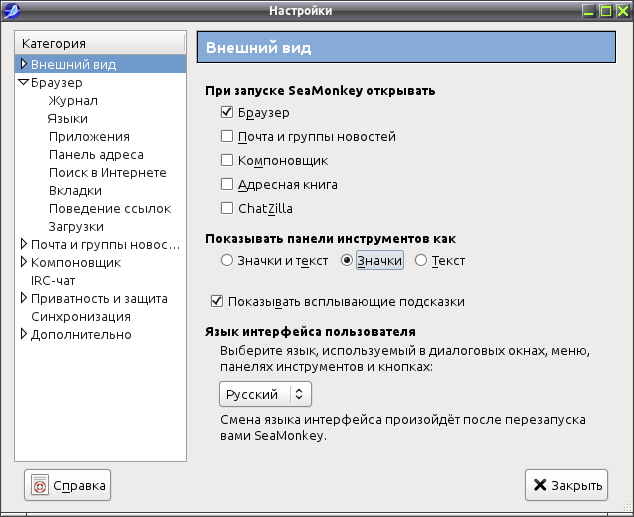Select the IRC-чат category
This screenshot has height=517, width=634.
coord(53,281)
